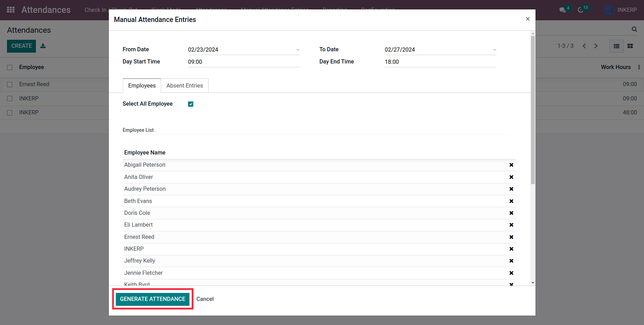Click the scrollbar down arrow in dialog
This screenshot has width=644, height=325.
pyautogui.click(x=533, y=283)
